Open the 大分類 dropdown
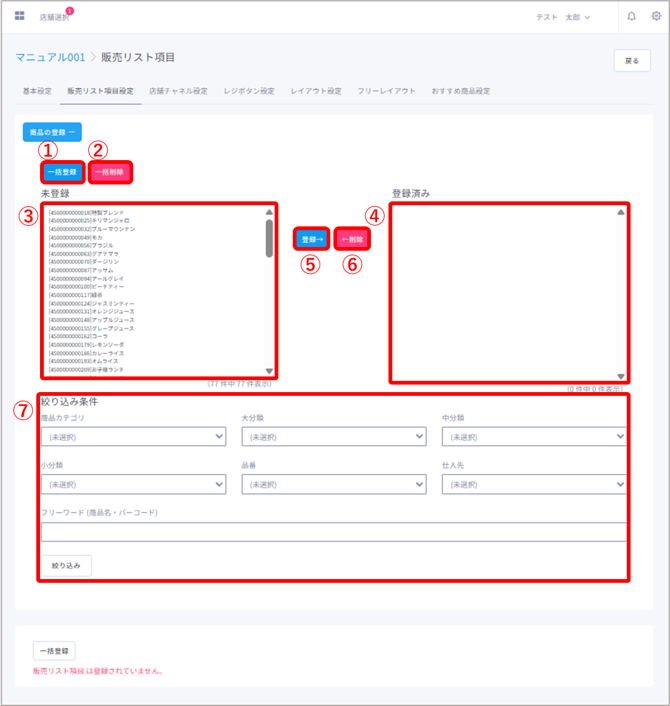 [334, 436]
